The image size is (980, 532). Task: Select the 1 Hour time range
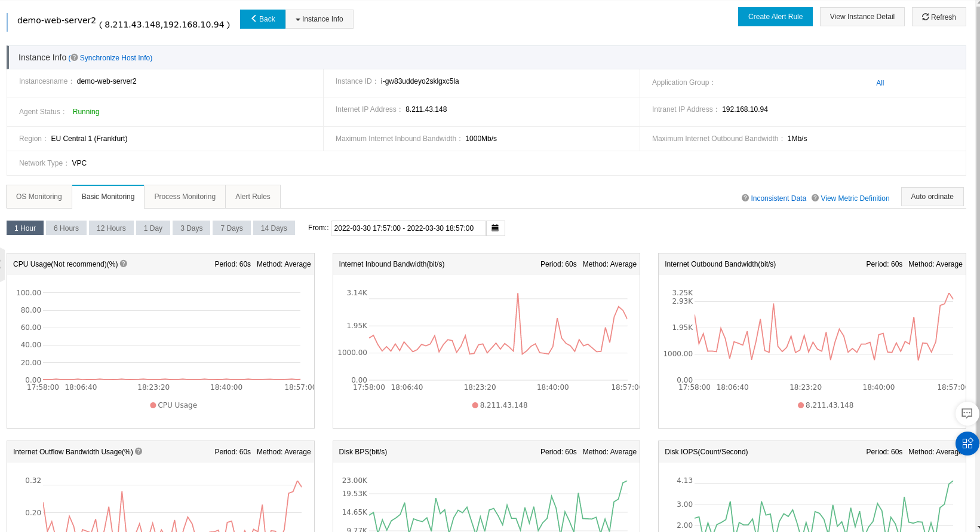[25, 228]
